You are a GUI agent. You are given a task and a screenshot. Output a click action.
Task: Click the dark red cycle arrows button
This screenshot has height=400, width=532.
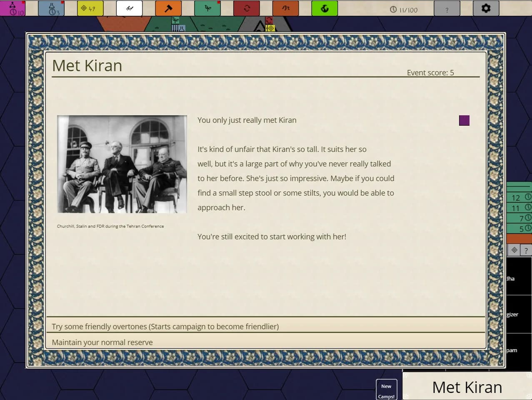pyautogui.click(x=247, y=8)
